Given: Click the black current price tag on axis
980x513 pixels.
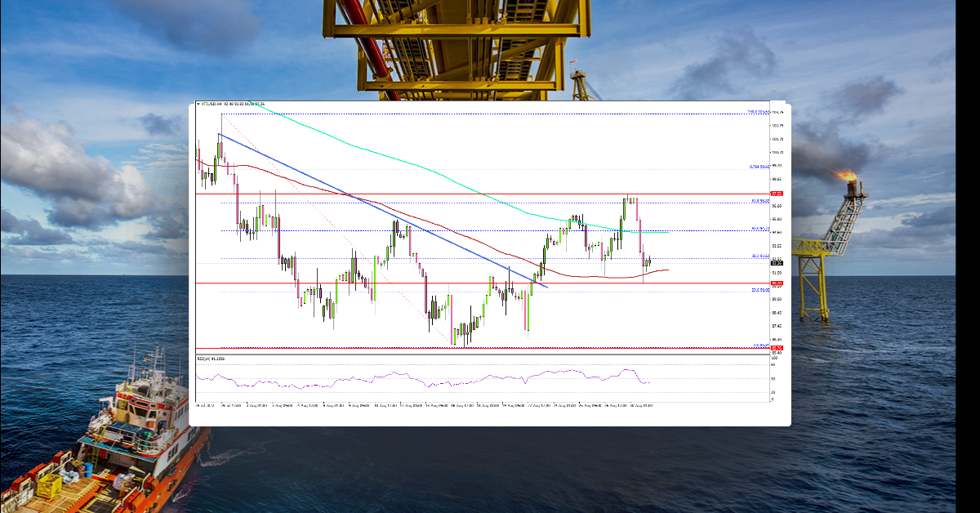Looking at the screenshot, I should click(777, 263).
